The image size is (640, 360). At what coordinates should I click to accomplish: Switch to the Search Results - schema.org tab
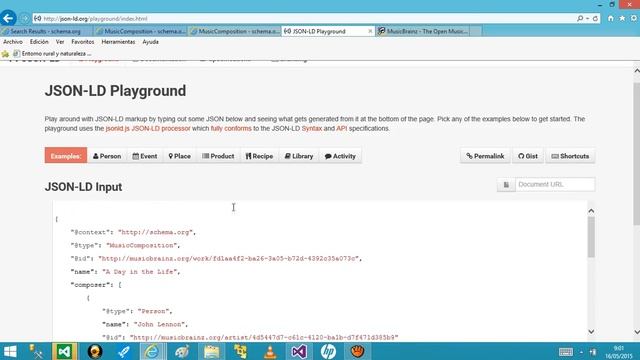point(46,31)
